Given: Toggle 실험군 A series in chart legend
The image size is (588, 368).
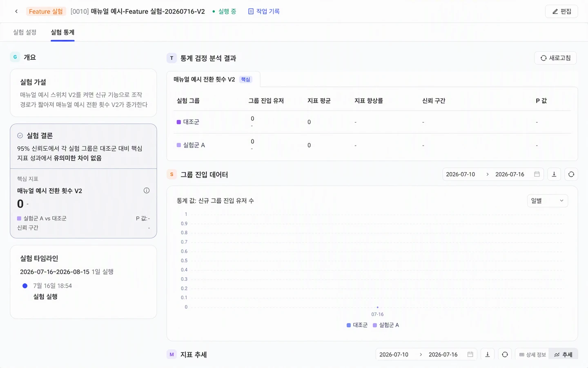Looking at the screenshot, I should [386, 325].
